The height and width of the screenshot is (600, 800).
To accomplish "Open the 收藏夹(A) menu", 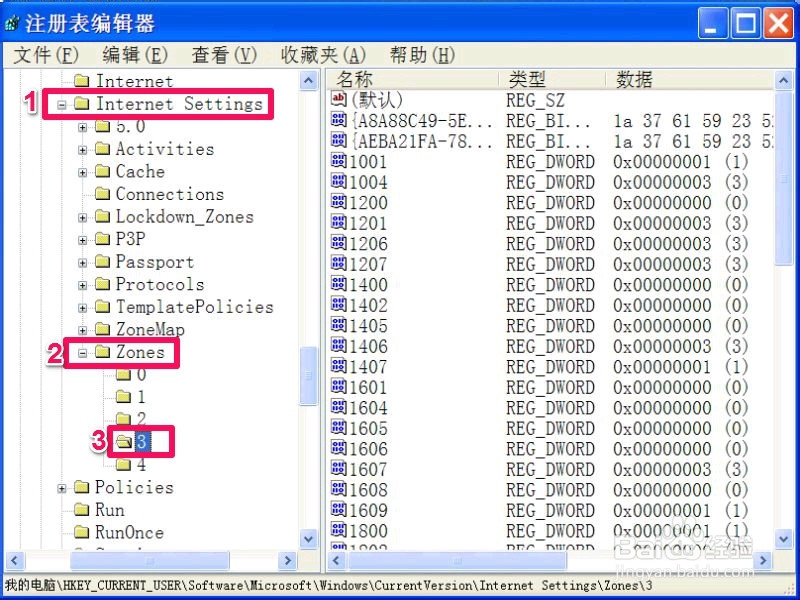I will [323, 55].
